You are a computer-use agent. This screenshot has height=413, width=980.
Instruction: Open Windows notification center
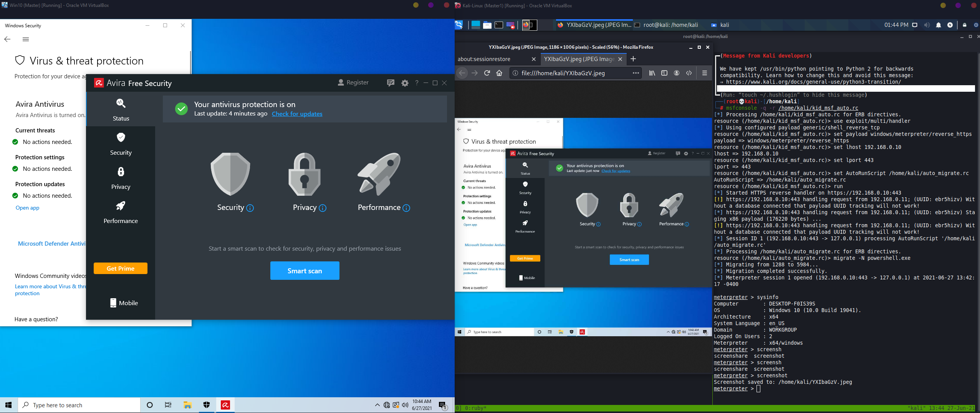443,405
